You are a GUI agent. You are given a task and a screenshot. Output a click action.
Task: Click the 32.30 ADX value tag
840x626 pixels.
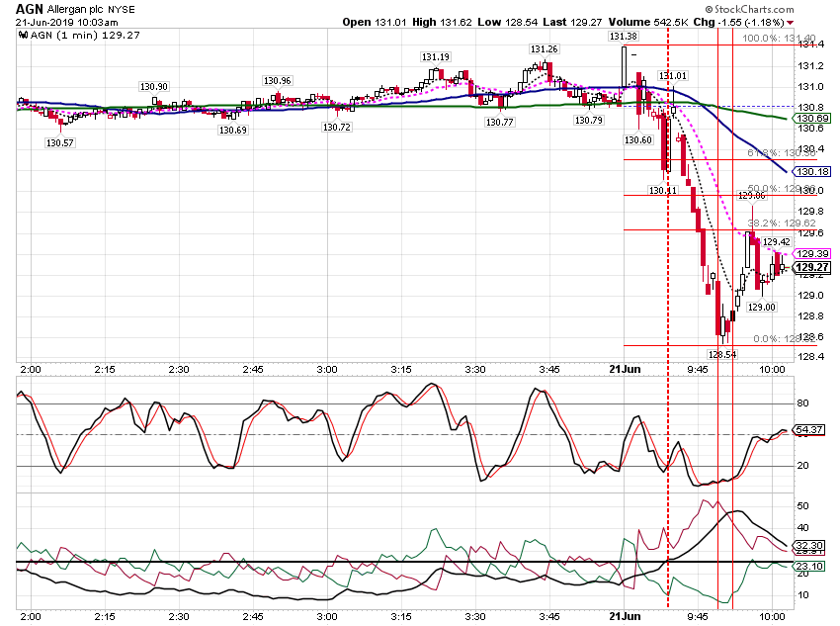coord(808,546)
